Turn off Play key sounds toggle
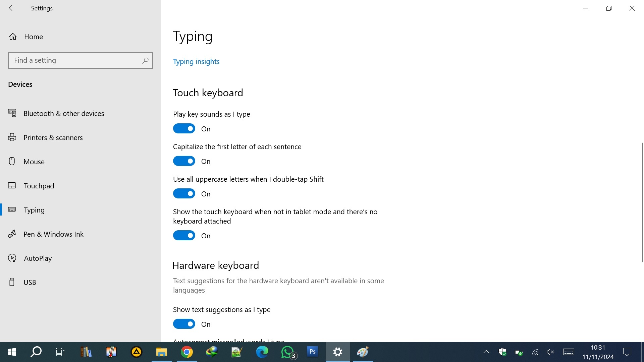The height and width of the screenshot is (362, 644). pos(184,129)
